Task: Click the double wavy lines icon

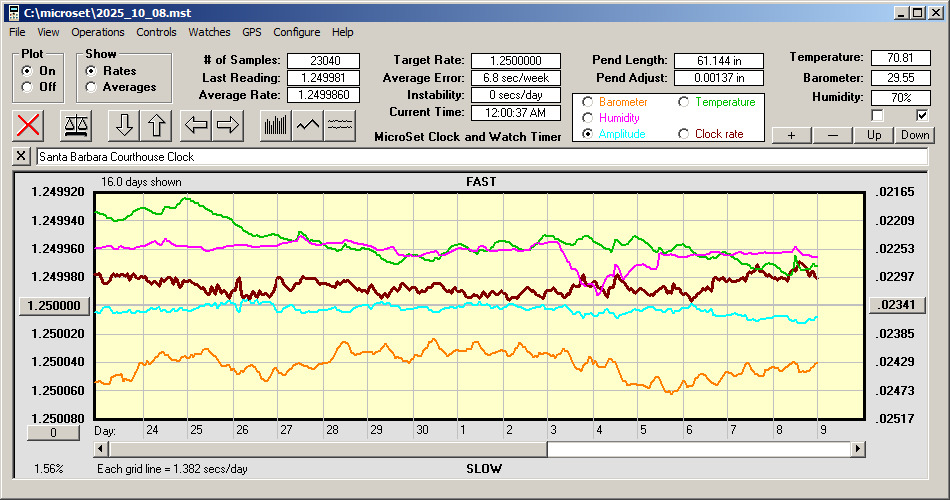Action: click(x=340, y=125)
